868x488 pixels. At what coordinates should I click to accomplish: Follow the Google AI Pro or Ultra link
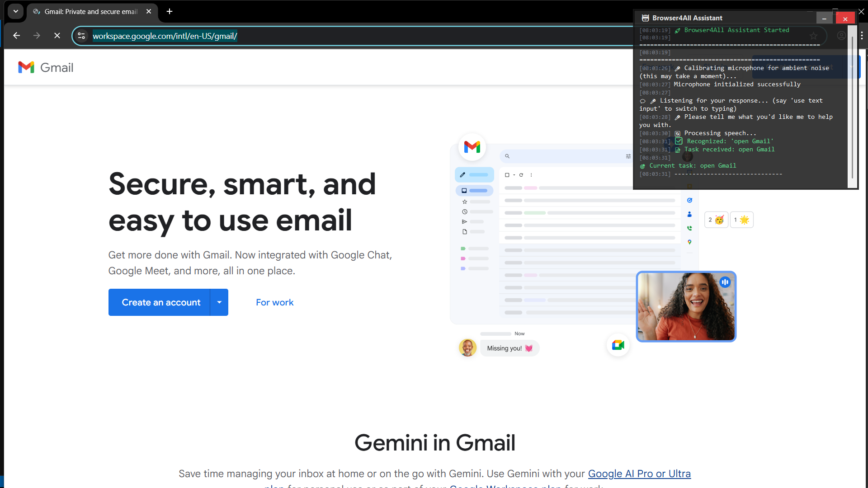point(639,474)
